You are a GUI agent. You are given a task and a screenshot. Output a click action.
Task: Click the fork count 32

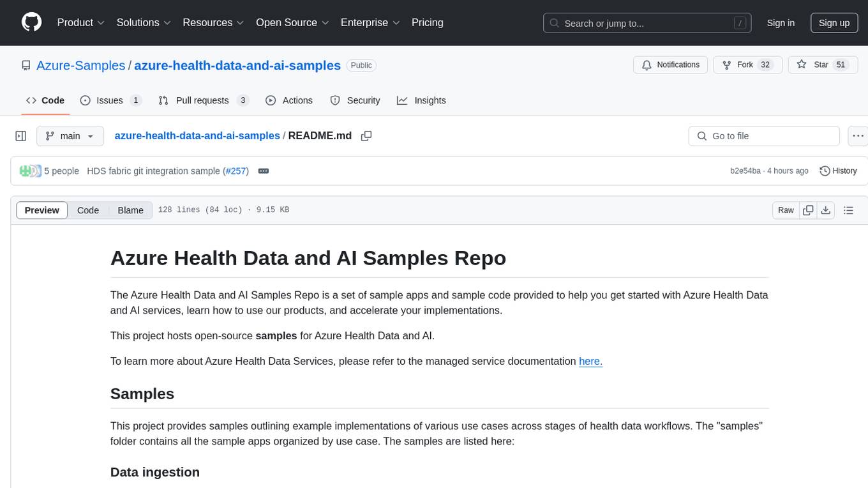click(x=765, y=65)
